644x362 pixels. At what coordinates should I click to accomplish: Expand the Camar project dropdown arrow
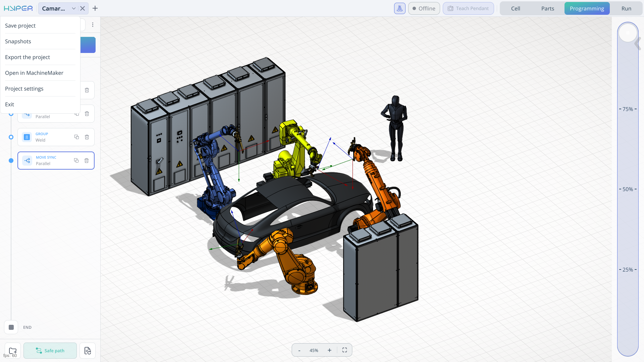click(x=74, y=8)
